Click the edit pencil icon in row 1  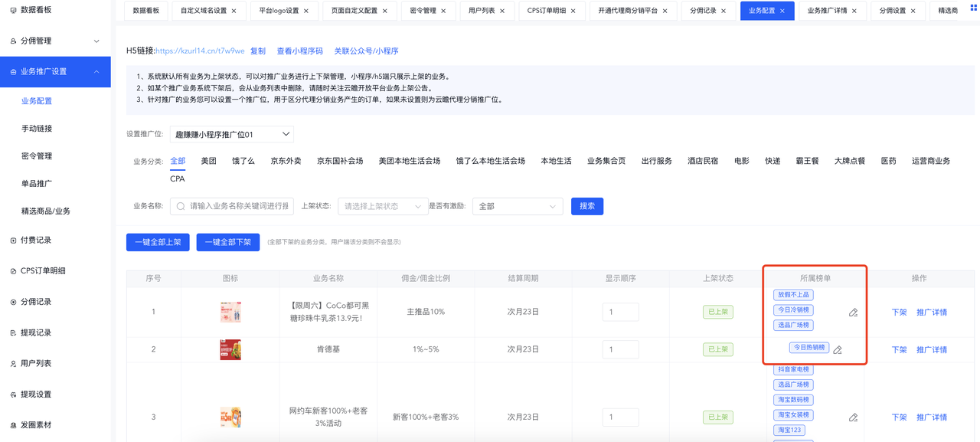point(853,313)
